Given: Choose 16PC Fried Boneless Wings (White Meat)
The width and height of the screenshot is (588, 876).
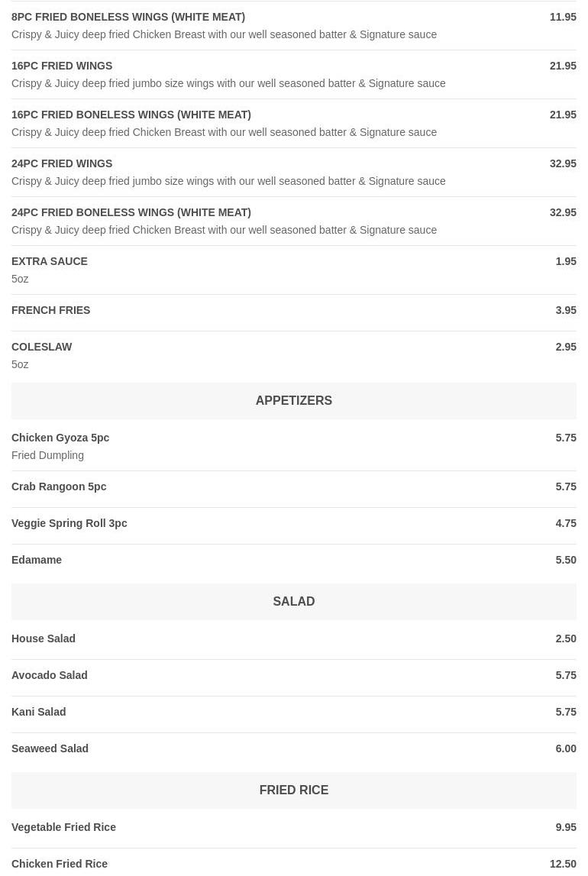Looking at the screenshot, I should (x=131, y=115).
